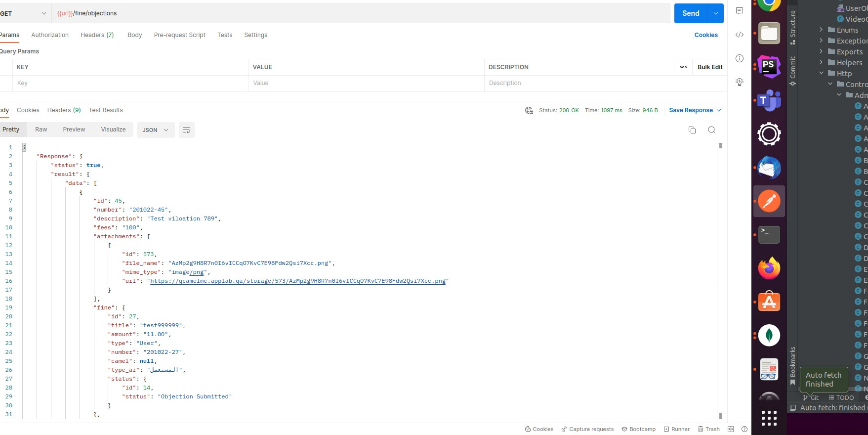Open PhpStorm from the Ubuntu dock

(769, 67)
